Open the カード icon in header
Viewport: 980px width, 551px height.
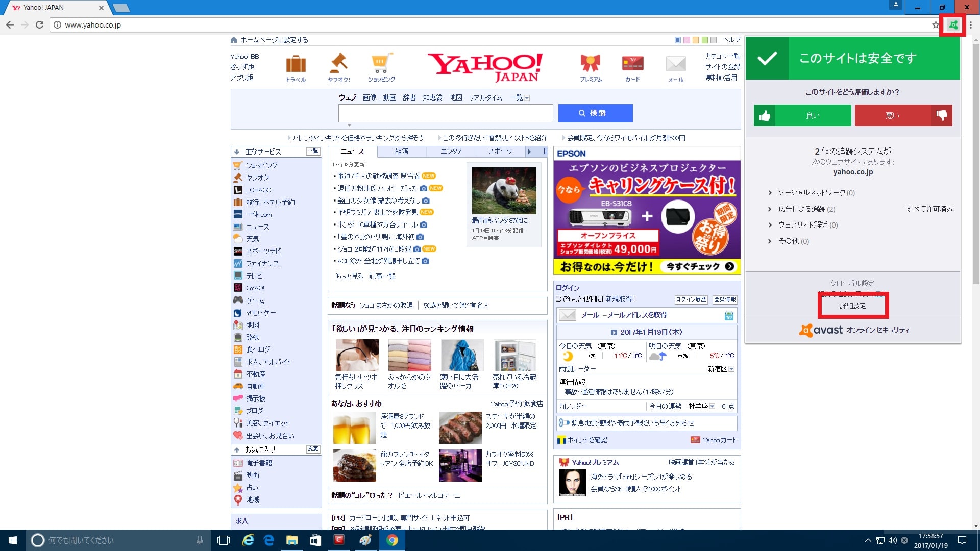632,64
